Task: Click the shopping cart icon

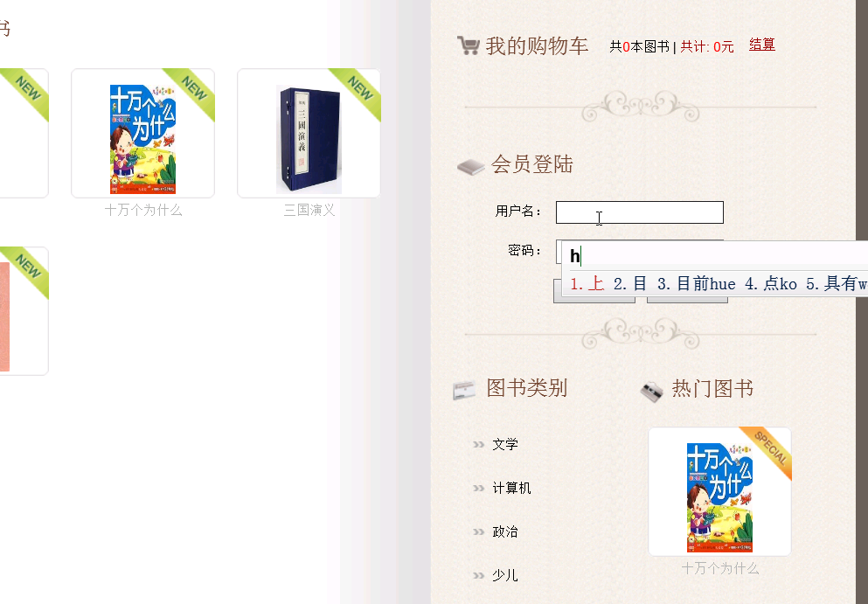Action: (x=469, y=45)
